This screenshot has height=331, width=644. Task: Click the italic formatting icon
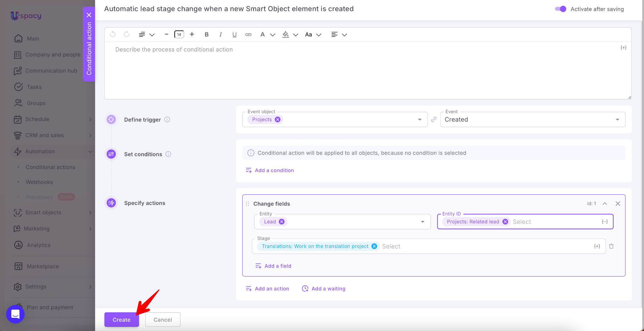pos(220,35)
